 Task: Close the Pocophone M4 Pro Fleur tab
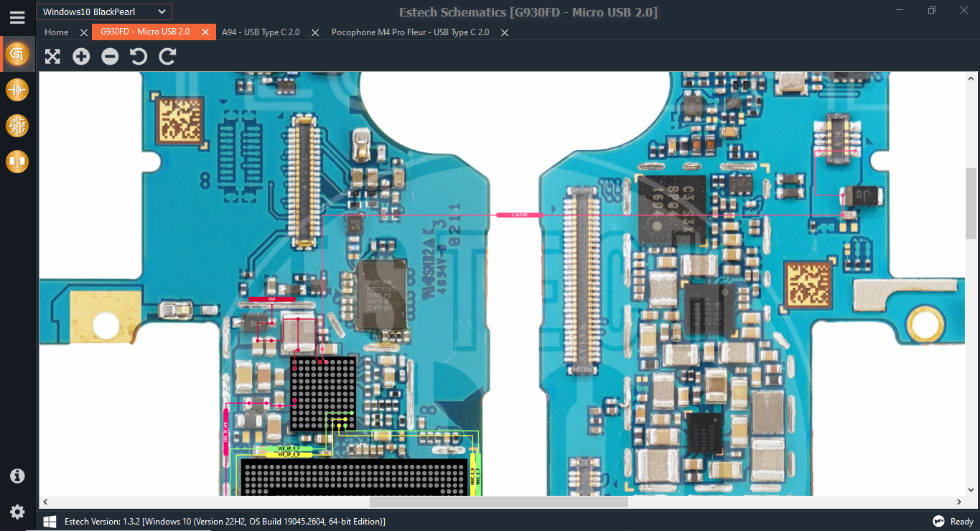click(505, 32)
